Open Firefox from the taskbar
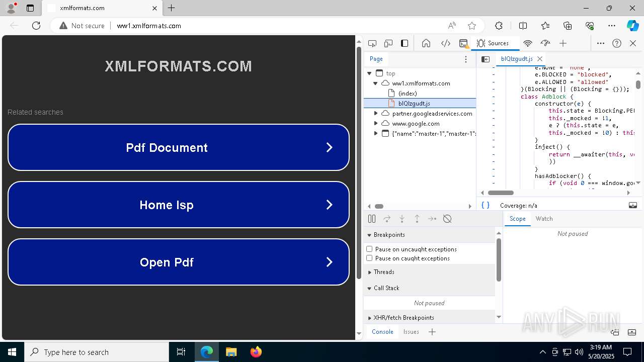 [x=256, y=352]
